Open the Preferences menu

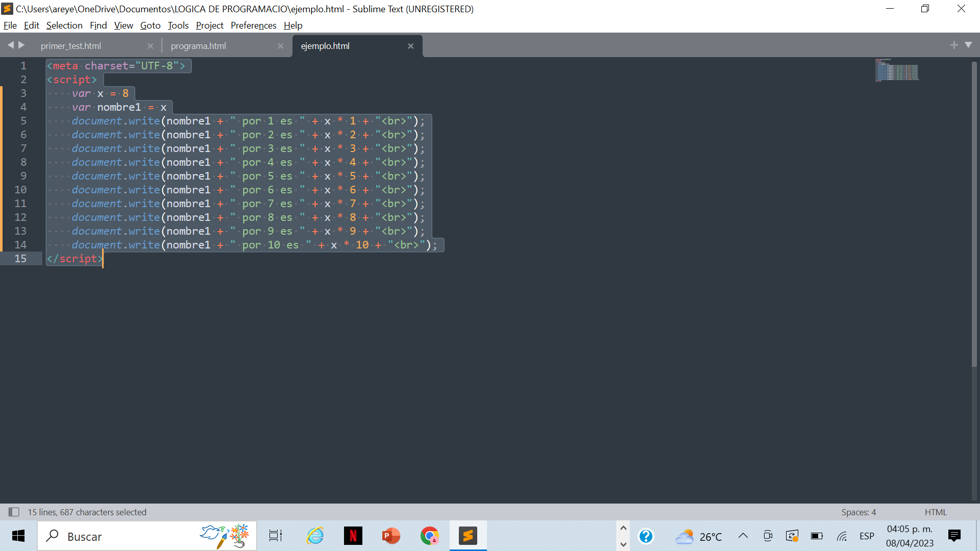click(254, 26)
